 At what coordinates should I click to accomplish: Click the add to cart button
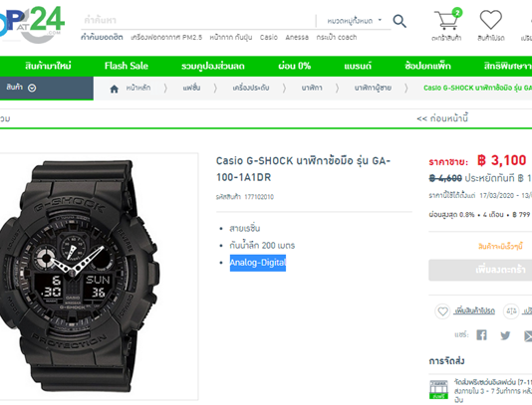[x=480, y=270]
